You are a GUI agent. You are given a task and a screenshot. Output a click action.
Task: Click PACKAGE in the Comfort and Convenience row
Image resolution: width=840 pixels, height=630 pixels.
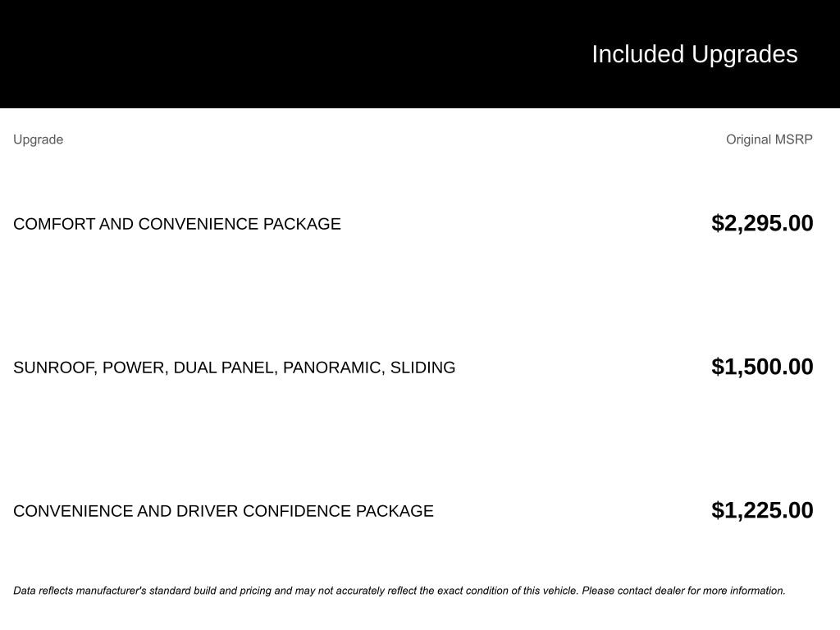click(x=302, y=224)
